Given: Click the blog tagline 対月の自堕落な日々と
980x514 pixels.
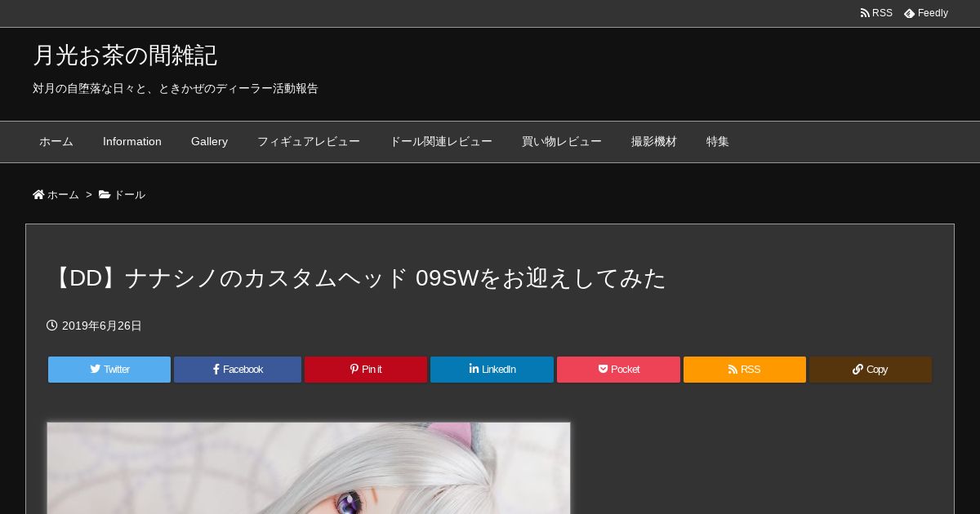Looking at the screenshot, I should point(176,89).
